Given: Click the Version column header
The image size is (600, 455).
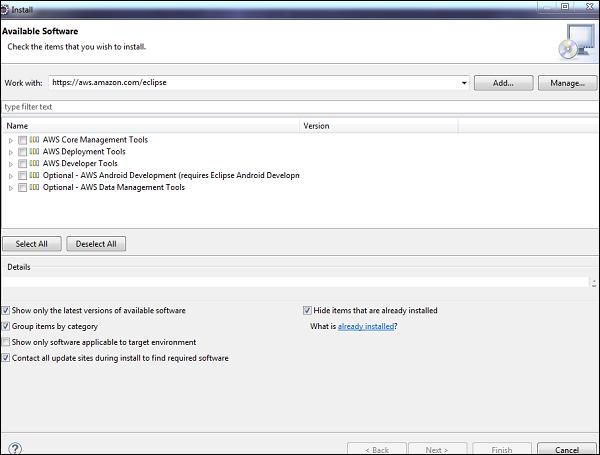Looking at the screenshot, I should (378, 126).
